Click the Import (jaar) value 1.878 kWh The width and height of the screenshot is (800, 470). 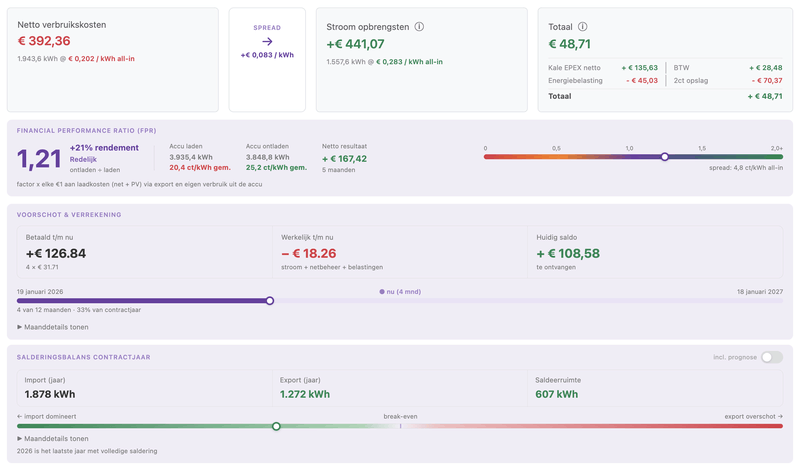[50, 394]
